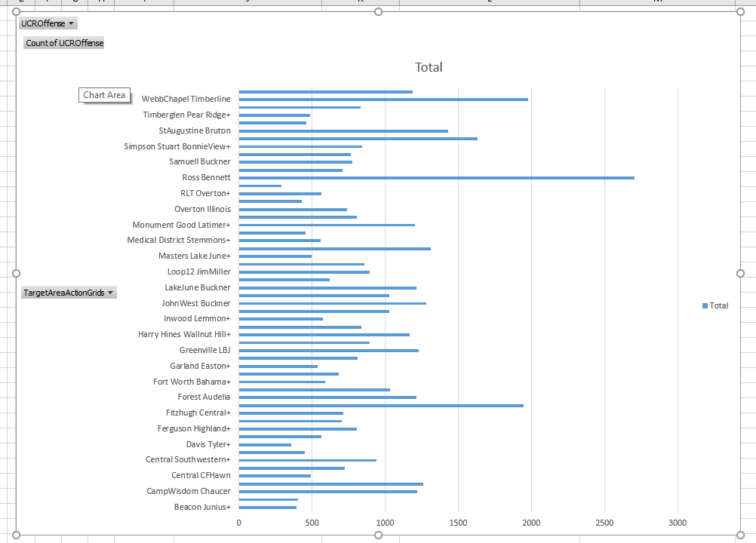Click the Samuell Buckner axis label
The image size is (756, 543).
pyautogui.click(x=200, y=161)
